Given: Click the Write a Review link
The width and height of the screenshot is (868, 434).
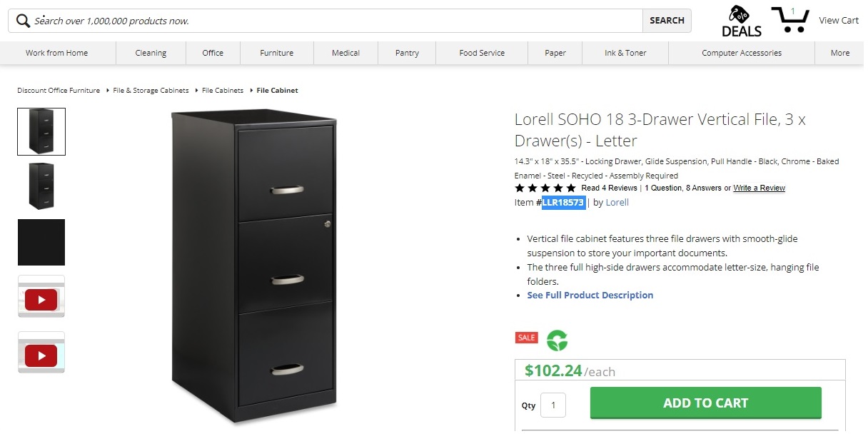Looking at the screenshot, I should tap(759, 188).
